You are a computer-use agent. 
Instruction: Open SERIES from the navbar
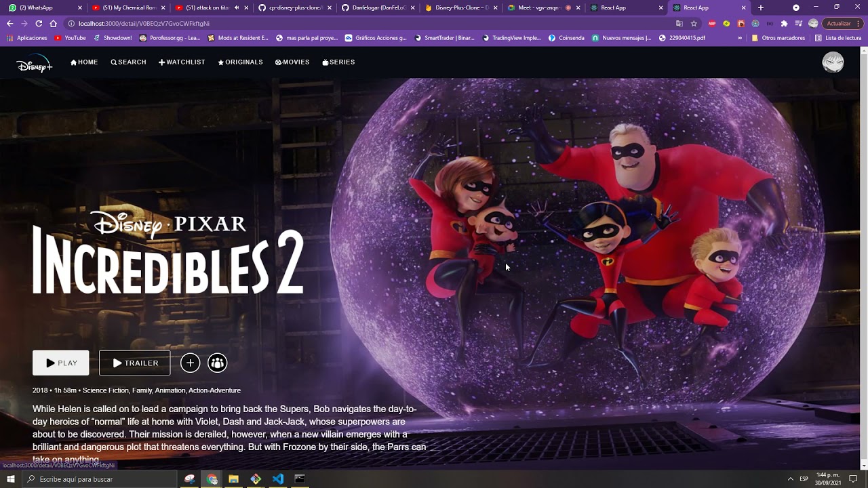[338, 62]
